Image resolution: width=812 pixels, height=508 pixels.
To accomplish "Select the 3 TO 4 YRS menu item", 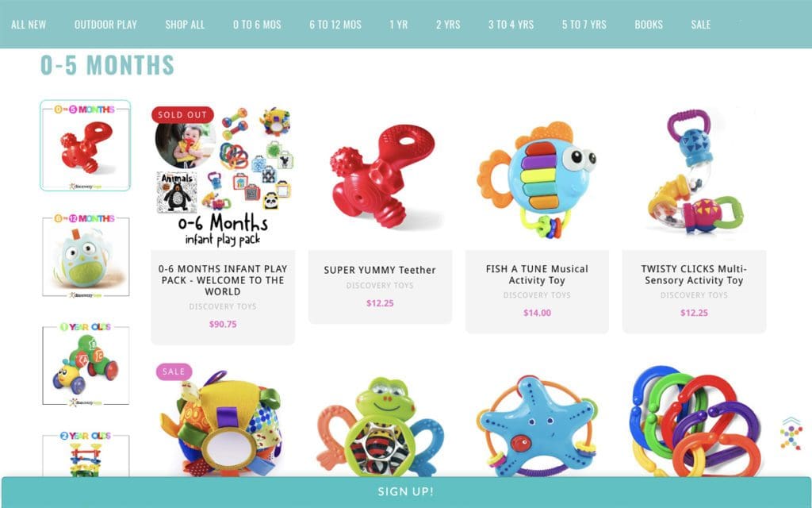I will coord(511,25).
